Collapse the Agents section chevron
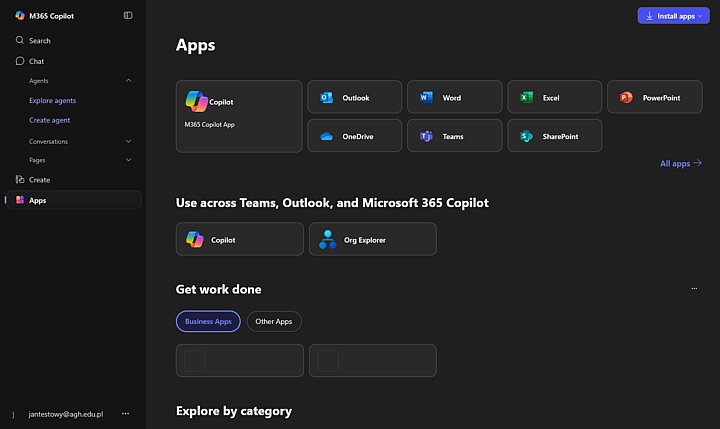The width and height of the screenshot is (720, 429). pyautogui.click(x=129, y=80)
